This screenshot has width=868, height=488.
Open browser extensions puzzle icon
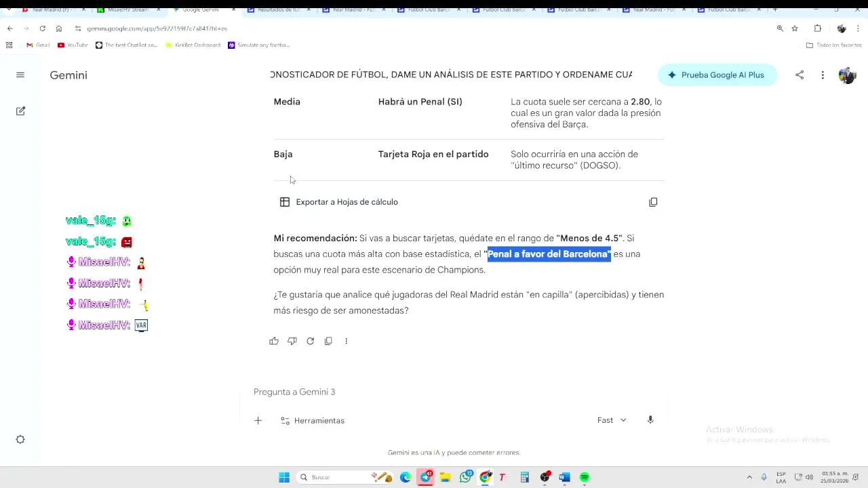click(x=817, y=28)
